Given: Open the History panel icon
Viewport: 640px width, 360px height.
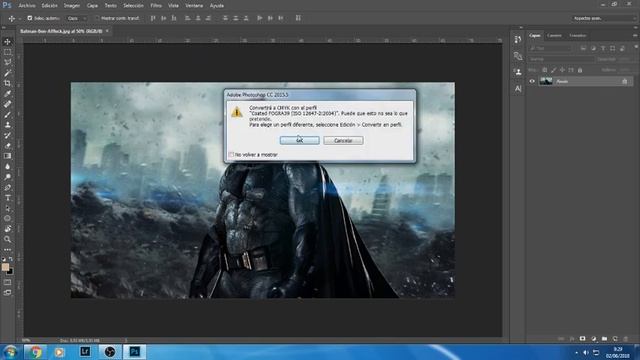Looking at the screenshot, I should [x=518, y=40].
